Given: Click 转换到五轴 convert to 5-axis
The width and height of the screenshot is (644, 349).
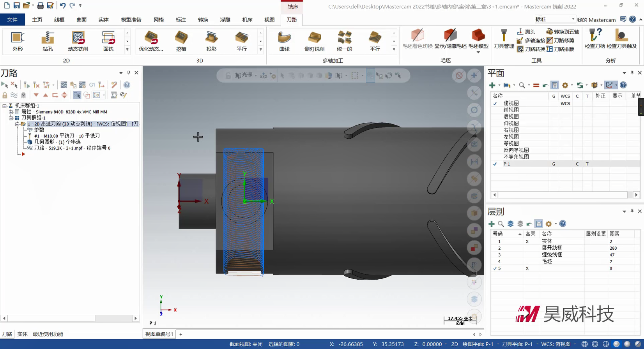Looking at the screenshot, I should coord(563,32).
